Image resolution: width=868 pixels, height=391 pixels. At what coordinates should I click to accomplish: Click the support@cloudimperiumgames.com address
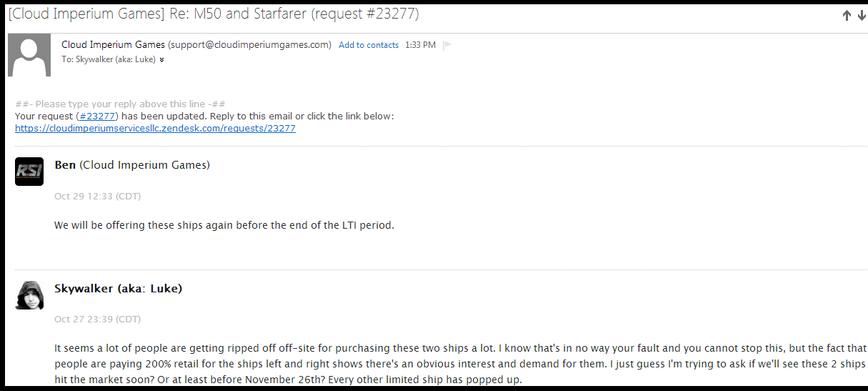(250, 44)
